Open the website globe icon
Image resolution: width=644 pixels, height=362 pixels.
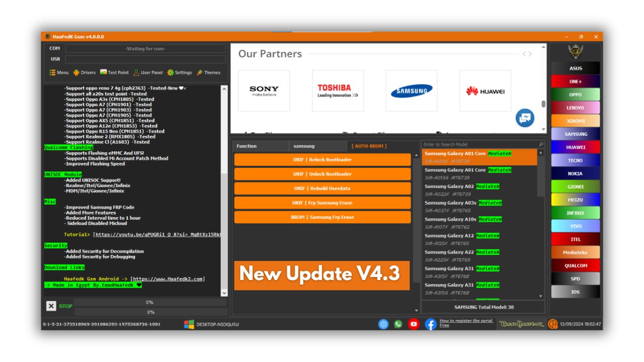coord(383,324)
